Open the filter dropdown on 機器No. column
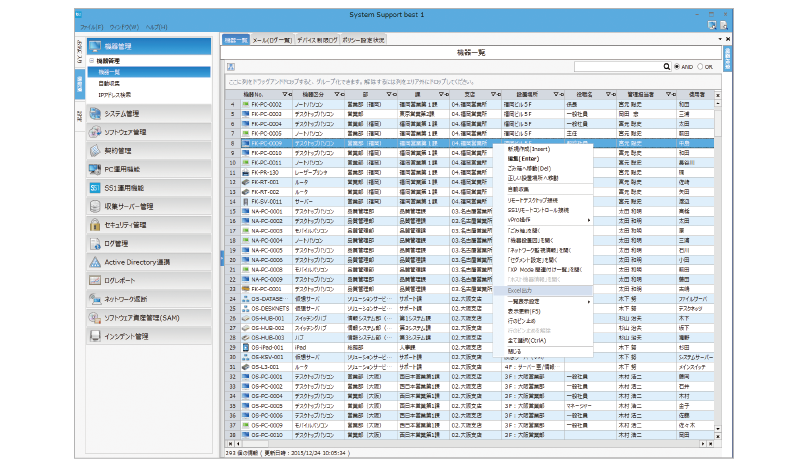The image size is (810, 467). 285,95
